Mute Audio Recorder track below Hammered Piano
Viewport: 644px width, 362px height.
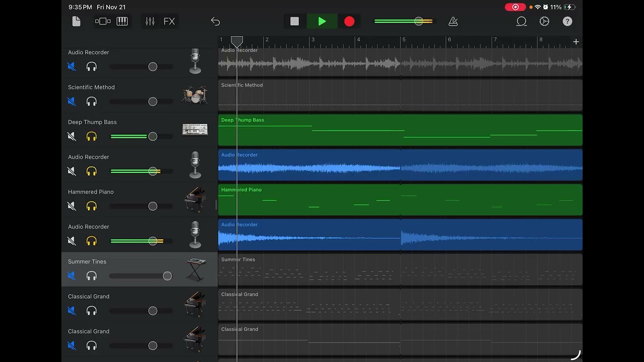pyautogui.click(x=71, y=241)
